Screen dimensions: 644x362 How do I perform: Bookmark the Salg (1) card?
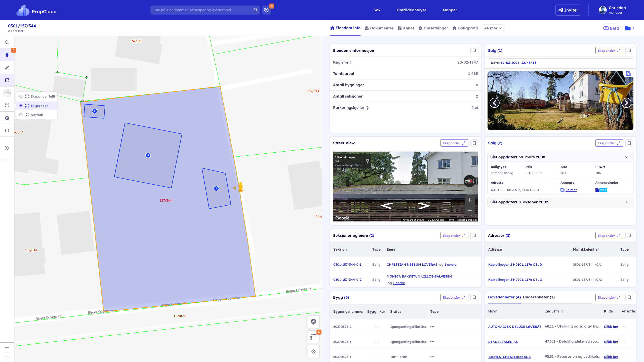629,51
